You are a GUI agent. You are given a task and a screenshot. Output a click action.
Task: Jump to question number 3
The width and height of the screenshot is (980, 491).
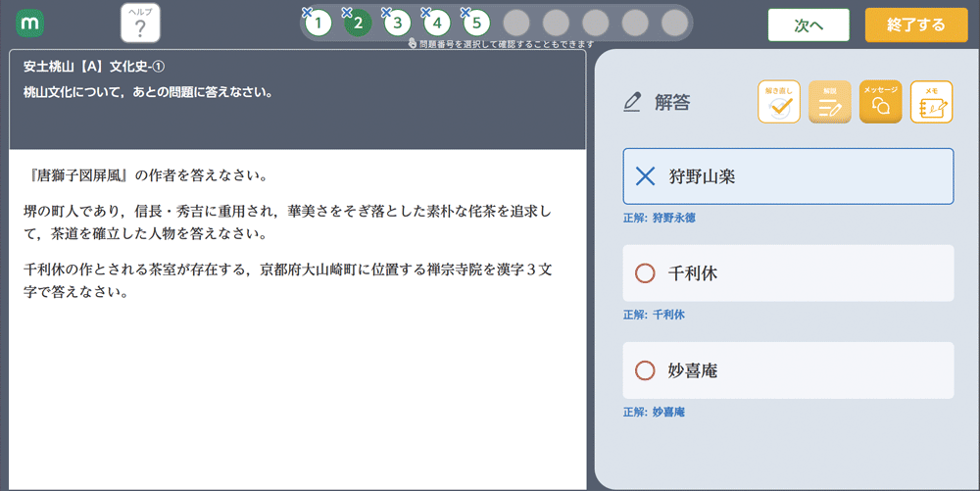tap(398, 24)
